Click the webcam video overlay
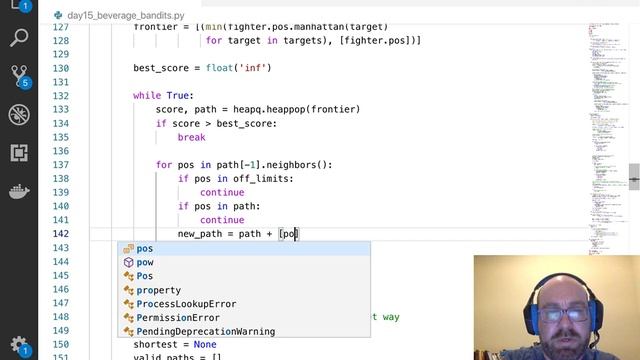The width and height of the screenshot is (640, 360). (x=557, y=308)
